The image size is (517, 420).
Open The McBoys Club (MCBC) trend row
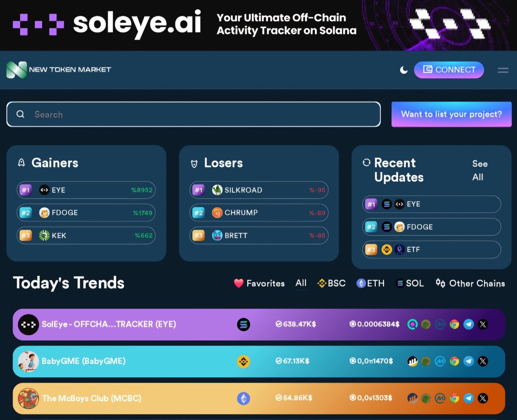(x=259, y=398)
